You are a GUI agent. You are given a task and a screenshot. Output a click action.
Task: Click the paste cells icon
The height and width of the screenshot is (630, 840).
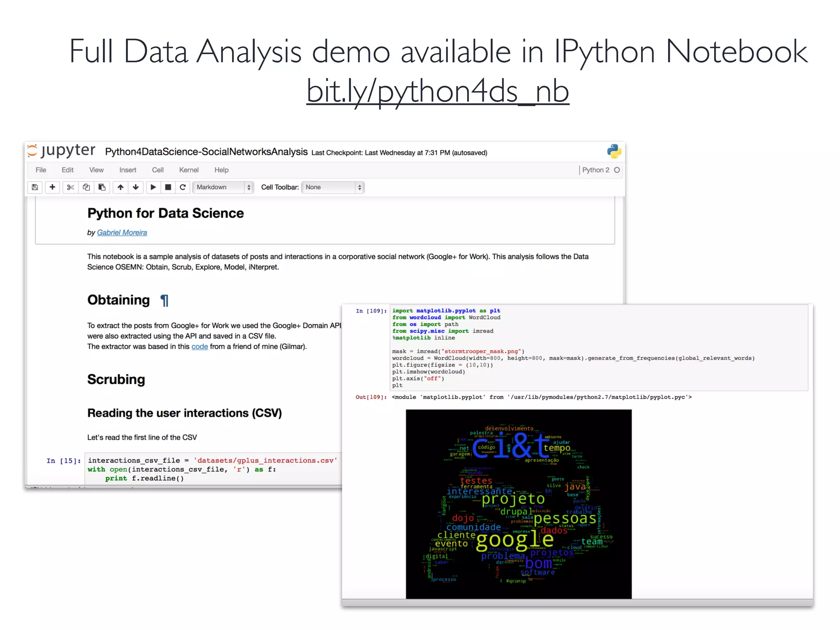click(x=102, y=187)
